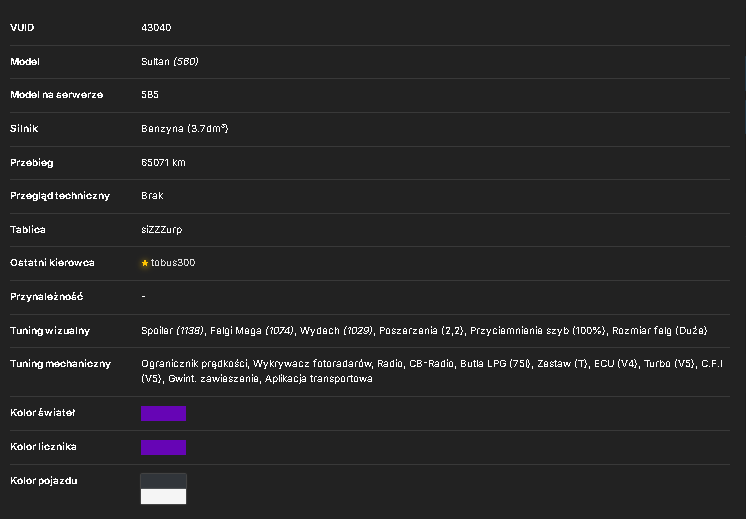The image size is (746, 519).
Task: Click the Spoiler (1138) tuning entry
Action: coord(172,330)
